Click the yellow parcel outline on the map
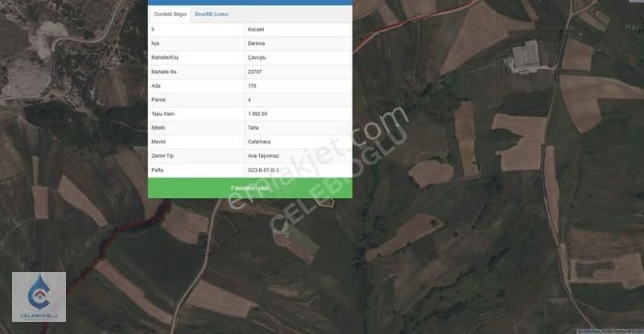 click(326, 203)
